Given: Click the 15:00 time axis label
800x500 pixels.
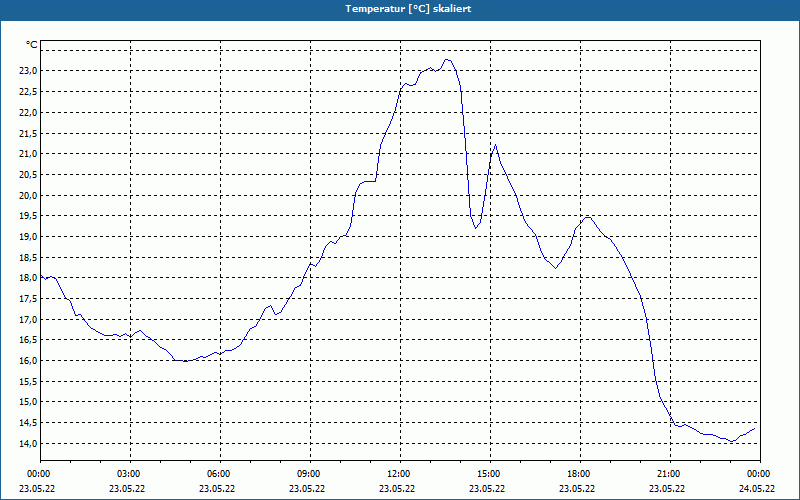Looking at the screenshot, I should [x=490, y=474].
